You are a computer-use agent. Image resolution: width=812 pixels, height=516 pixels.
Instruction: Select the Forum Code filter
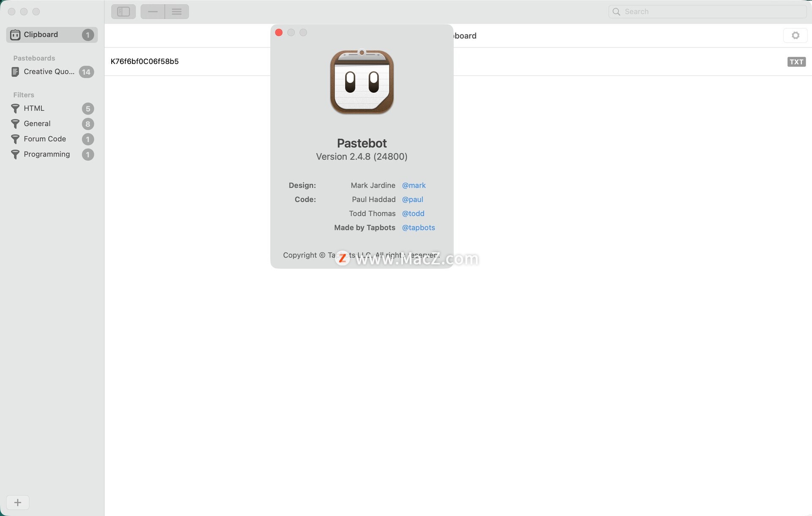pyautogui.click(x=52, y=139)
